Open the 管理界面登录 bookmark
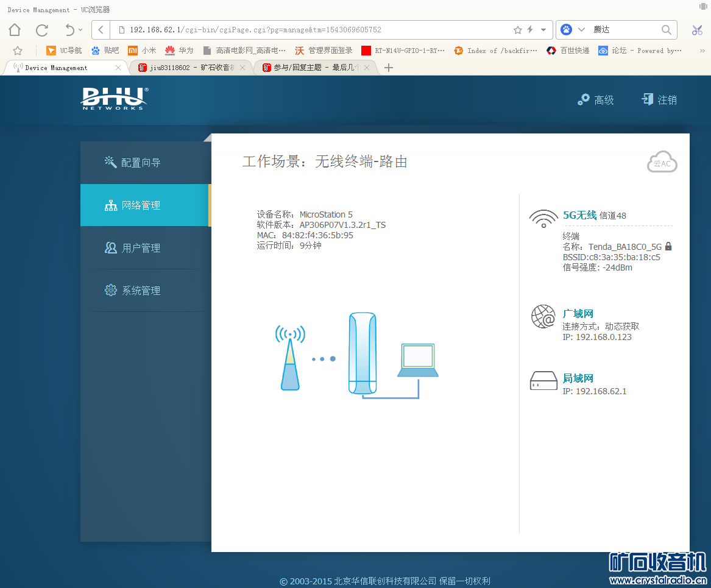Screen dimensions: 711x588 pyautogui.click(x=324, y=51)
